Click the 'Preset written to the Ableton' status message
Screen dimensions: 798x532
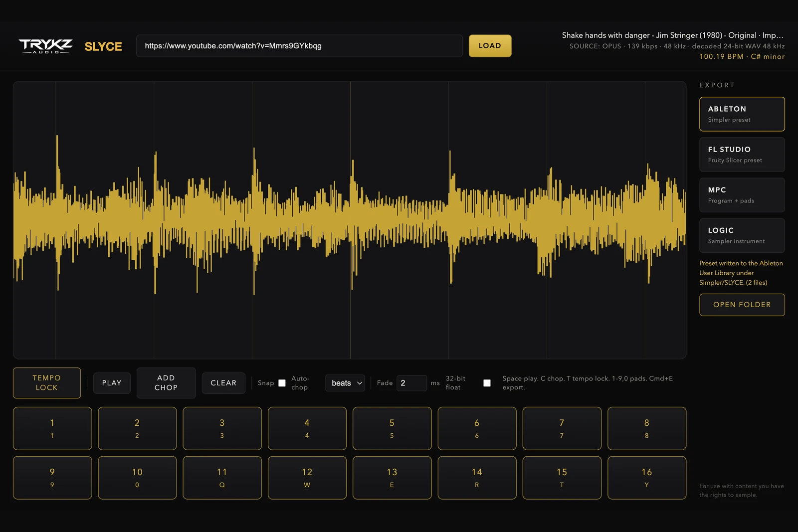click(x=741, y=273)
